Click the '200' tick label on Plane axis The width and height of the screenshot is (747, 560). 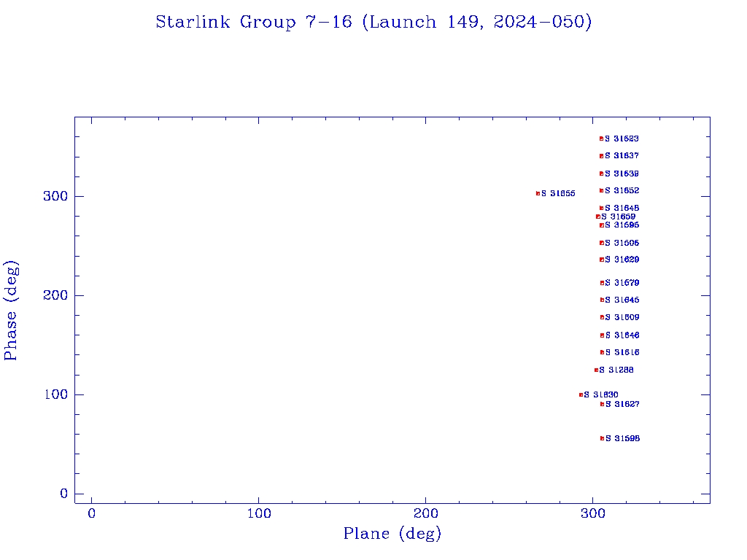coord(425,514)
